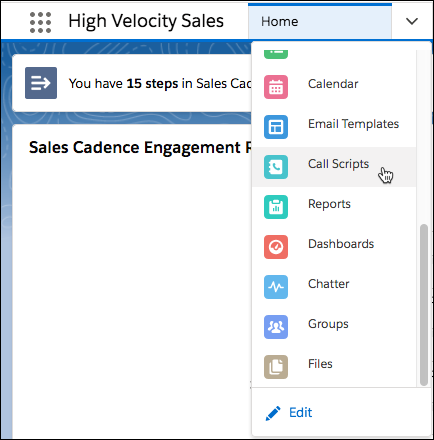Image resolution: width=434 pixels, height=440 pixels.
Task: Click the Chatter pulse icon
Action: click(x=276, y=287)
